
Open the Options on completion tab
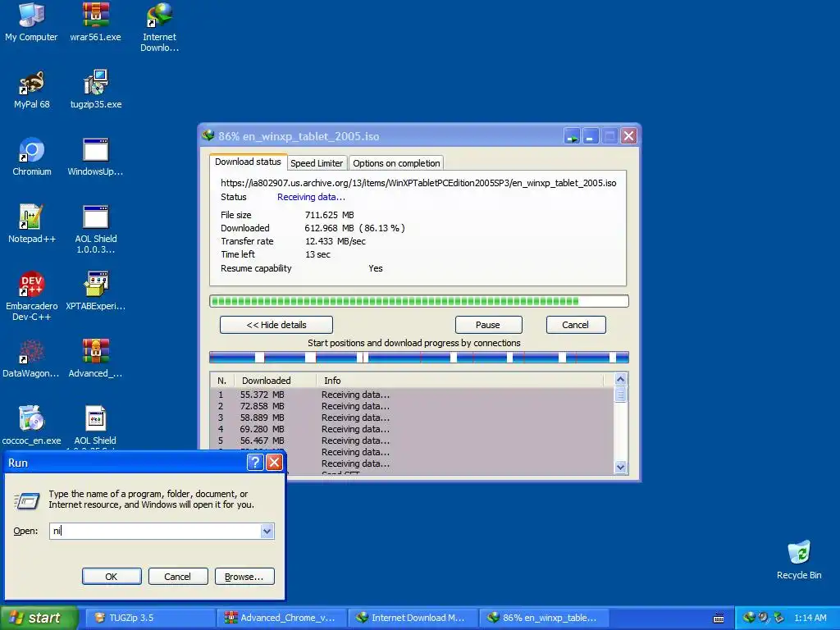[396, 163]
